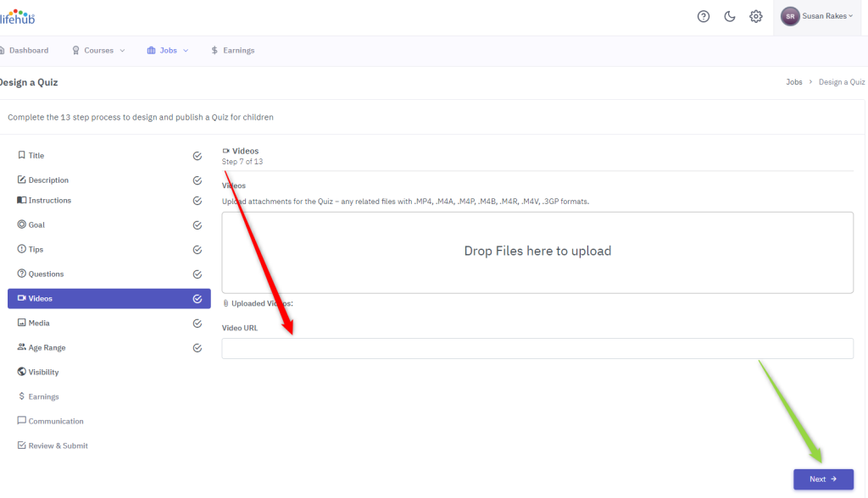Open the Earnings navigation item
868x498 pixels.
point(232,50)
